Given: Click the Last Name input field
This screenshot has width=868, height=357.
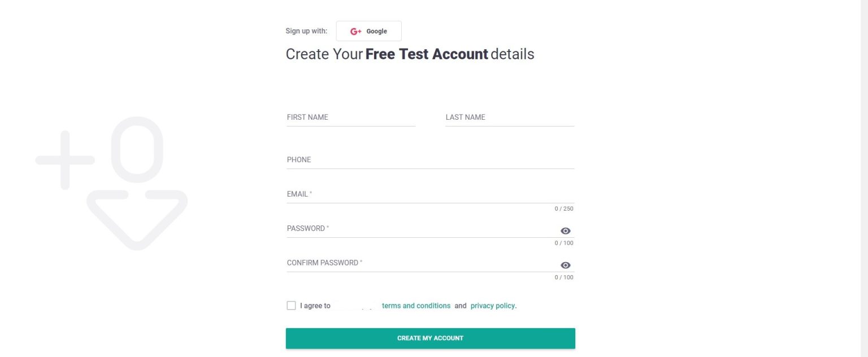Looking at the screenshot, I should pos(509,119).
